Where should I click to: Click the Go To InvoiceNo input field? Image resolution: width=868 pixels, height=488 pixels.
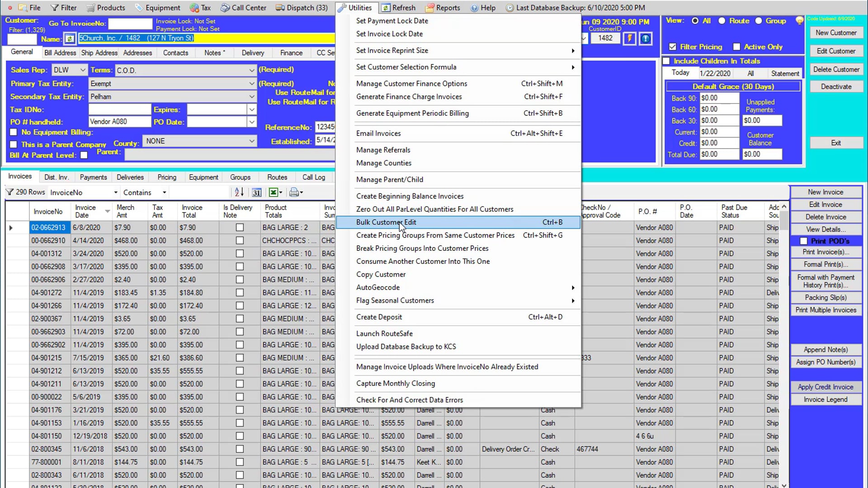[130, 23]
